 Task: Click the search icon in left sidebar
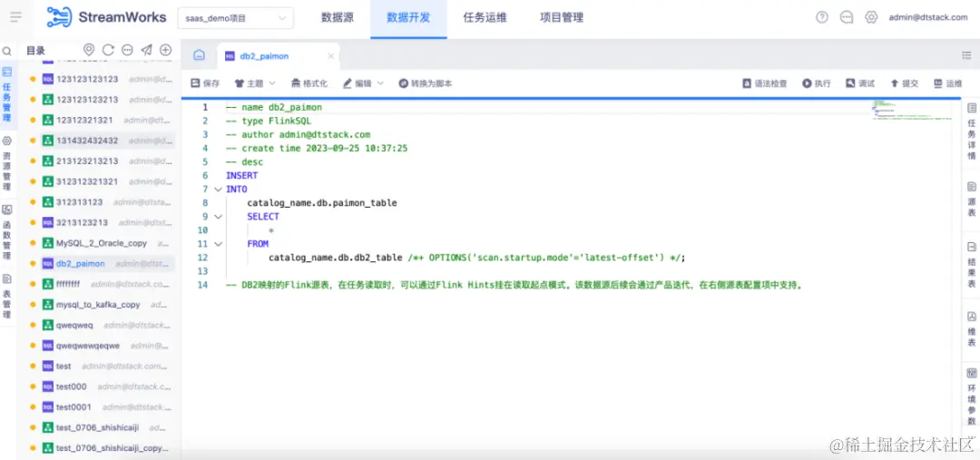[7, 51]
